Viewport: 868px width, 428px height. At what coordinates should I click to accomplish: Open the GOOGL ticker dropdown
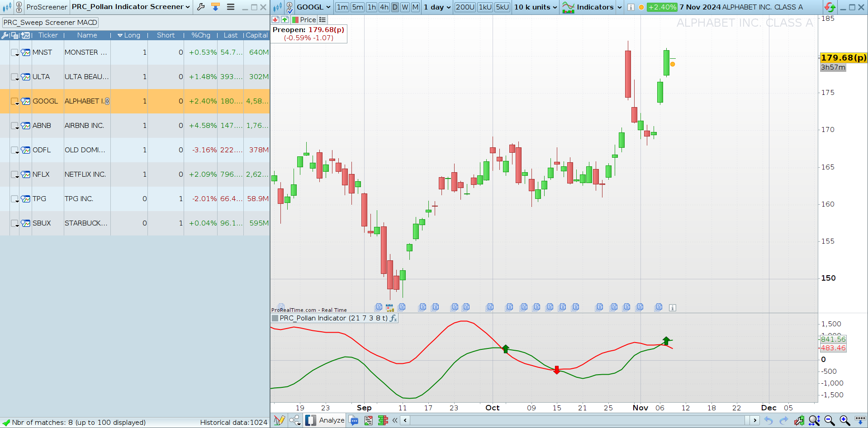click(314, 7)
